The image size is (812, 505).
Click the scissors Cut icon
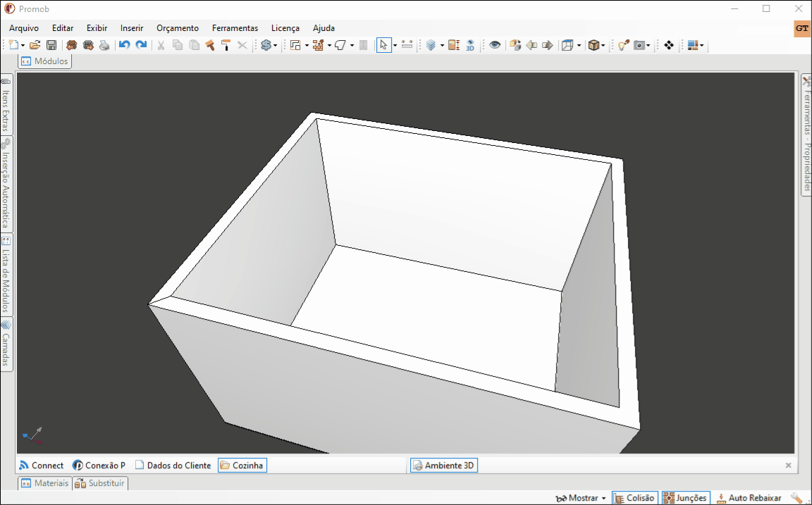[161, 45]
